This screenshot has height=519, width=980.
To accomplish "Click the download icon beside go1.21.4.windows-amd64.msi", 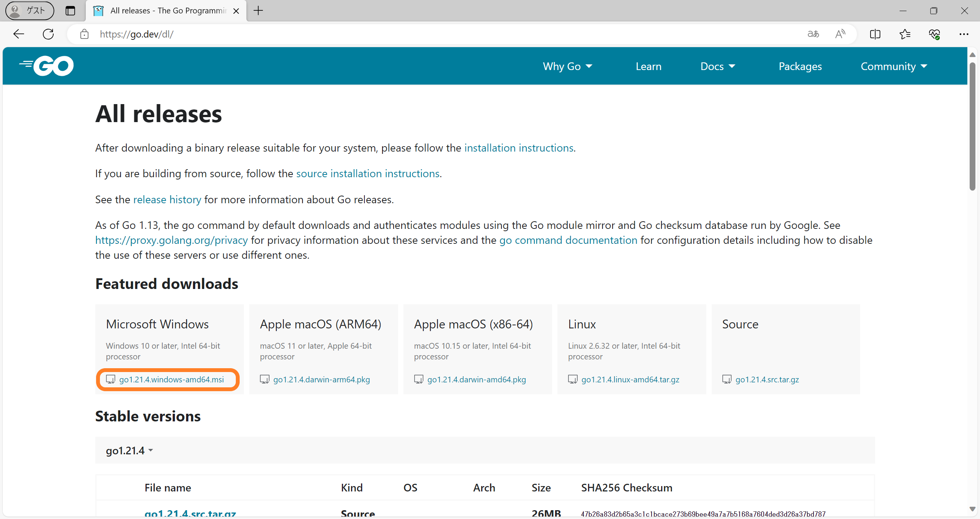I will point(110,379).
